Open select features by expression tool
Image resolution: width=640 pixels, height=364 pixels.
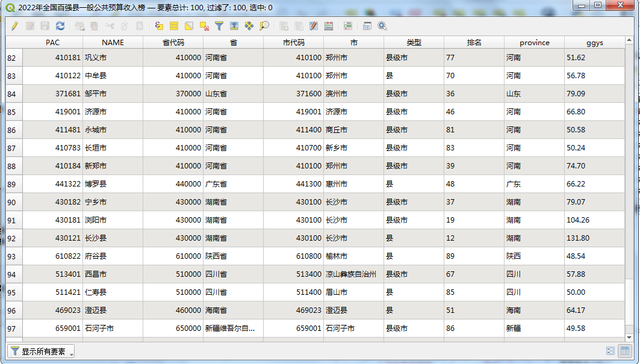click(159, 26)
